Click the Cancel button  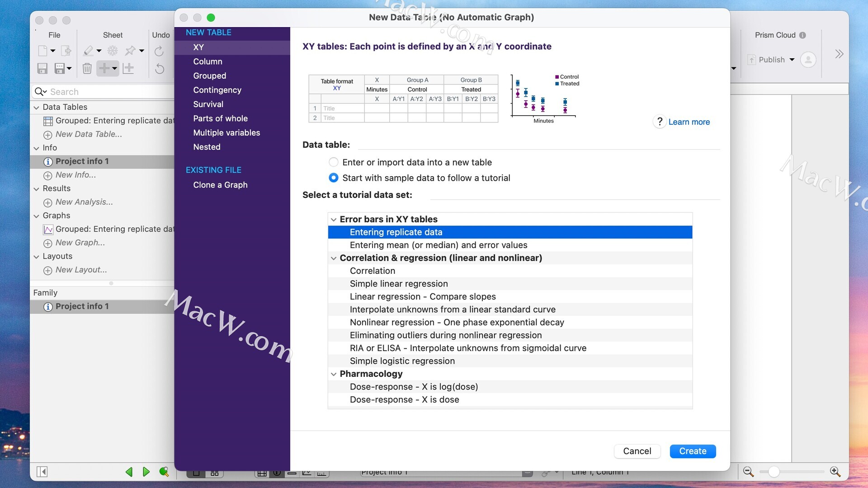coord(637,451)
